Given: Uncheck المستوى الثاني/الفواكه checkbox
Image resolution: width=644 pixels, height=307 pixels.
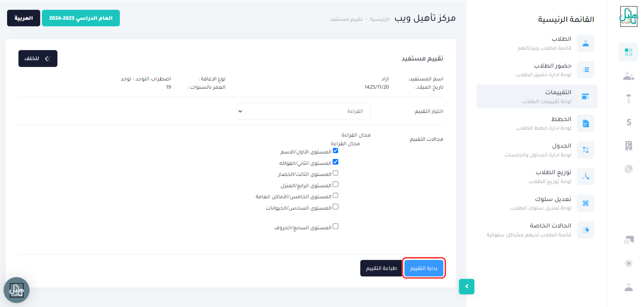Looking at the screenshot, I should click(336, 162).
